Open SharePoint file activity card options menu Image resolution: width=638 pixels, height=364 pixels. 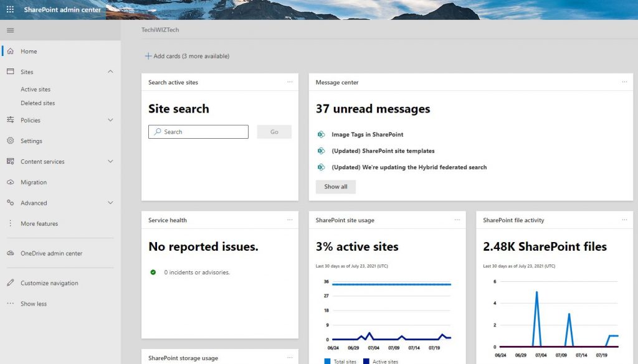(x=624, y=220)
